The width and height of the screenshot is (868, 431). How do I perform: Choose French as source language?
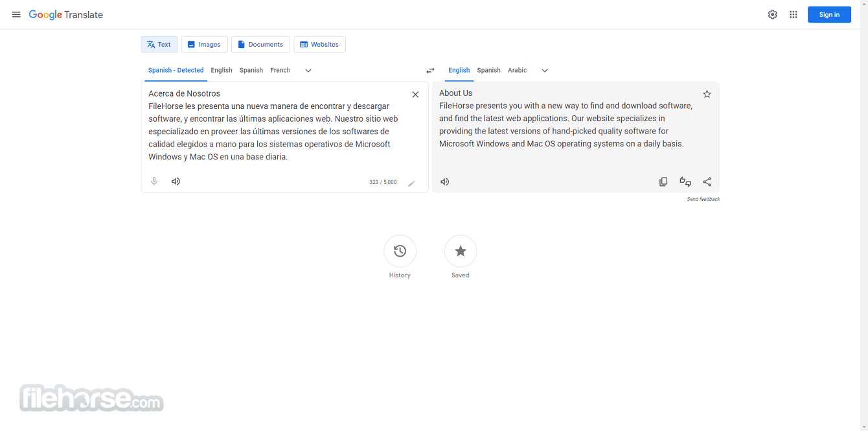(280, 70)
